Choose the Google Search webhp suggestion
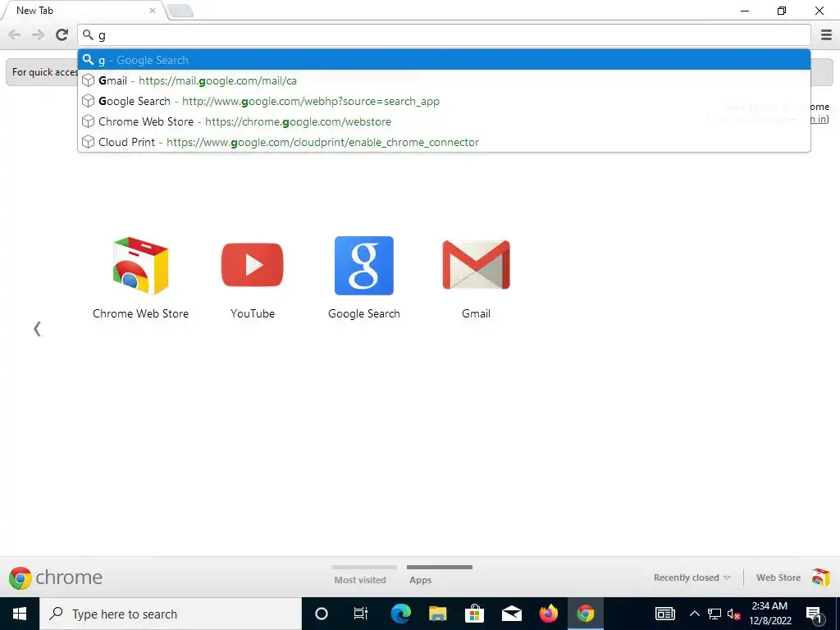 coord(444,101)
